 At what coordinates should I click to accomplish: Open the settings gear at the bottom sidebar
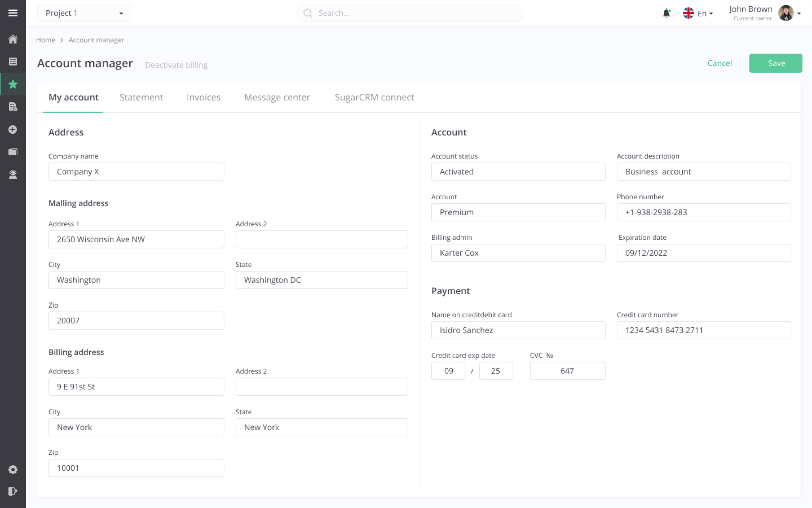(x=13, y=470)
